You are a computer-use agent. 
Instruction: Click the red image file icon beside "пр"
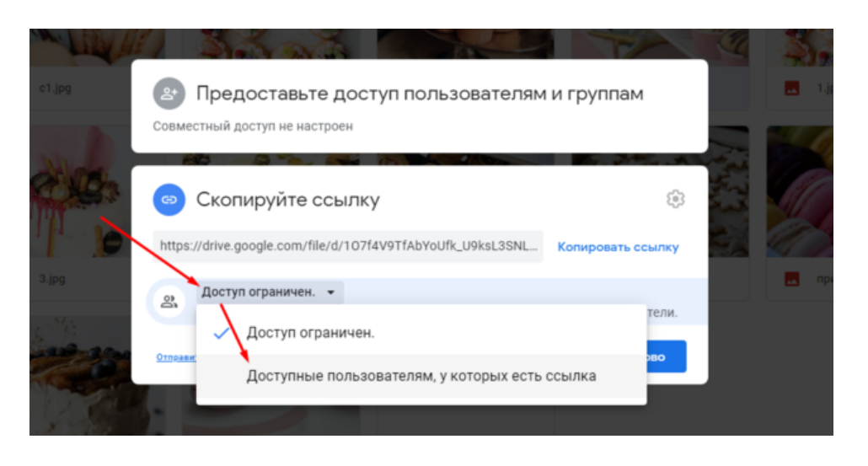pyautogui.click(x=791, y=277)
